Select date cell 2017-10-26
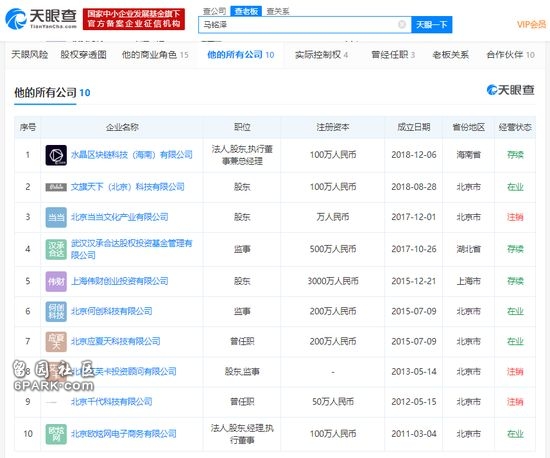This screenshot has height=458, width=550. [414, 249]
